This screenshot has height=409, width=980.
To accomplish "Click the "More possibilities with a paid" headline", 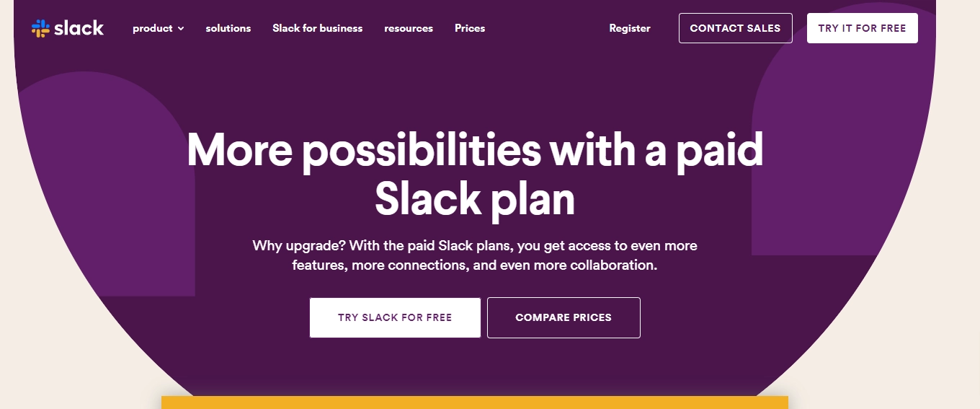I will point(475,151).
